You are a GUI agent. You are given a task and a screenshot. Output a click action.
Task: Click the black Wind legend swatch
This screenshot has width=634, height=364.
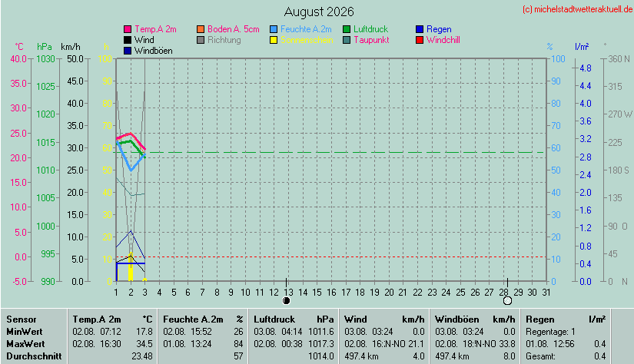click(x=128, y=40)
